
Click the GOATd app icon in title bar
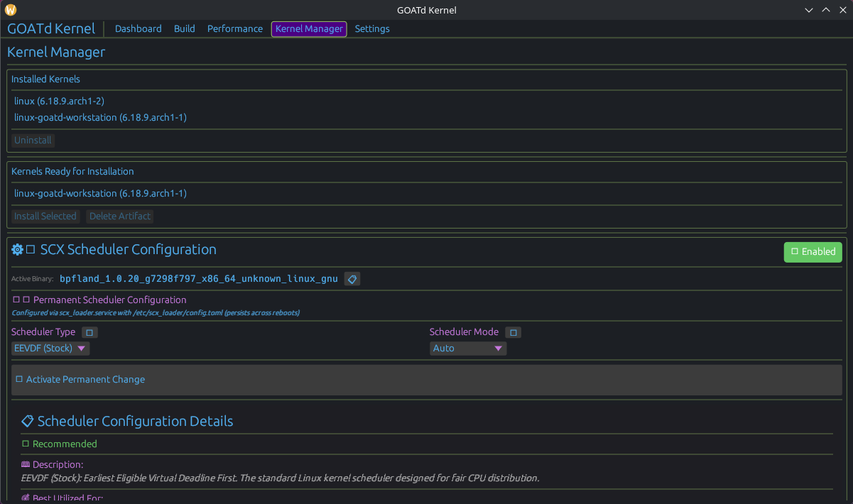tap(11, 10)
